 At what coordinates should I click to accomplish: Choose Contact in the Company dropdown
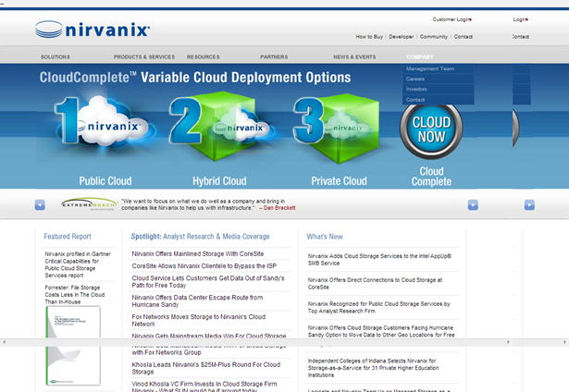click(x=438, y=100)
